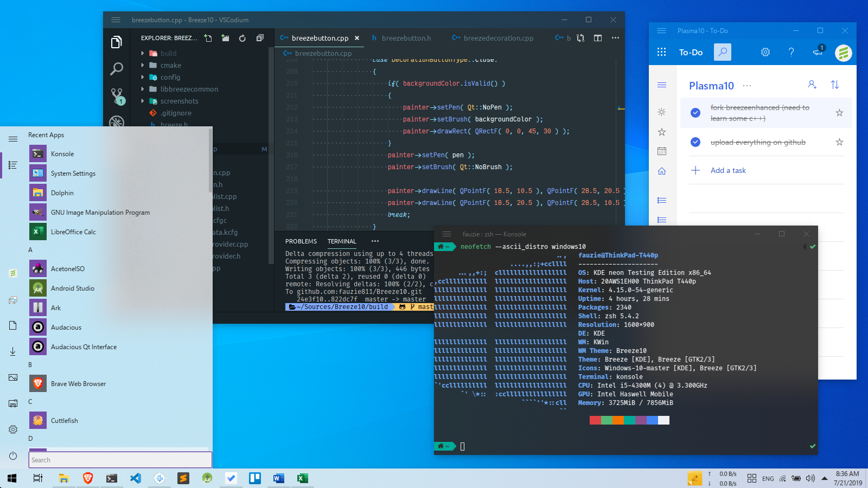Open search in the To-Do header
Image resolution: width=868 pixels, height=488 pixels.
(722, 52)
